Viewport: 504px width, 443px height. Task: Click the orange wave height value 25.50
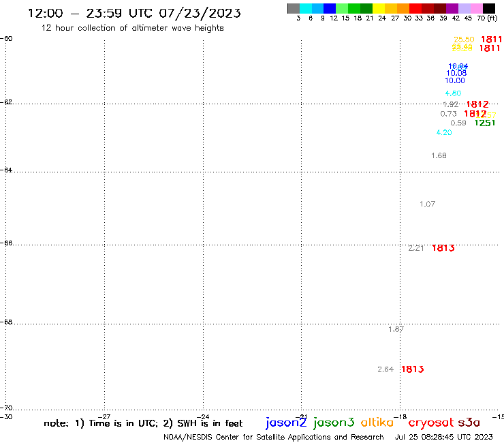click(x=464, y=40)
